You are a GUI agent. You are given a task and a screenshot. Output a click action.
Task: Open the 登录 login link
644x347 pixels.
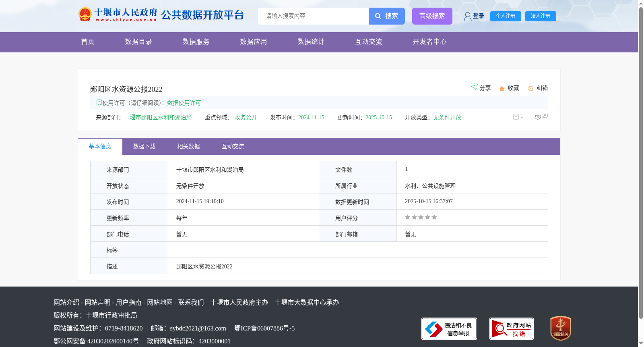(x=479, y=16)
